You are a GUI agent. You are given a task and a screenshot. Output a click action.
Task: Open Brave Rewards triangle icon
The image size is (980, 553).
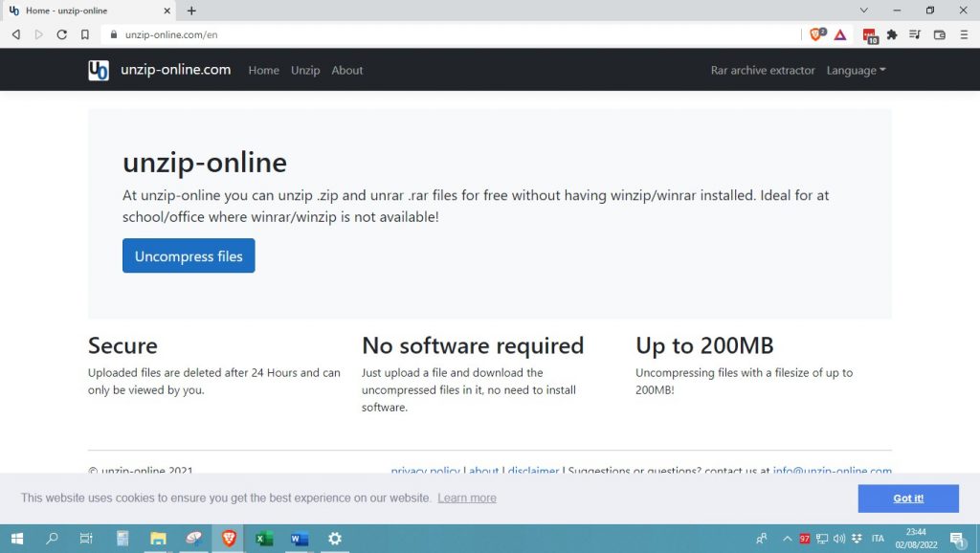pos(842,33)
